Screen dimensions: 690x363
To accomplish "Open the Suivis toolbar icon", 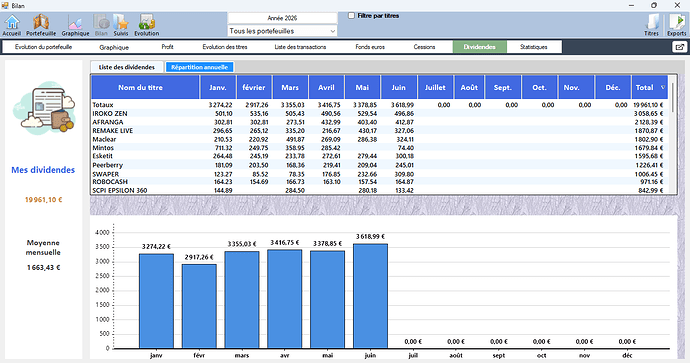I will (x=121, y=25).
